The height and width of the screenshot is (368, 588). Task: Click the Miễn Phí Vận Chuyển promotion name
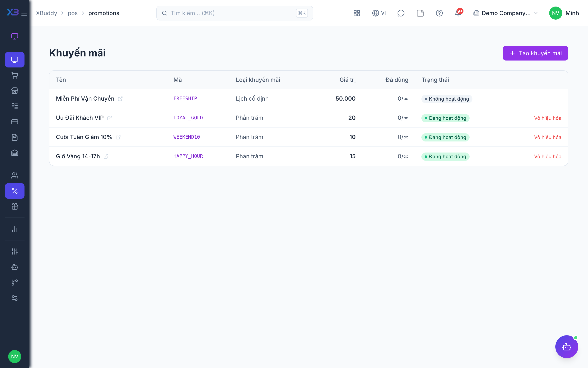[x=85, y=98]
